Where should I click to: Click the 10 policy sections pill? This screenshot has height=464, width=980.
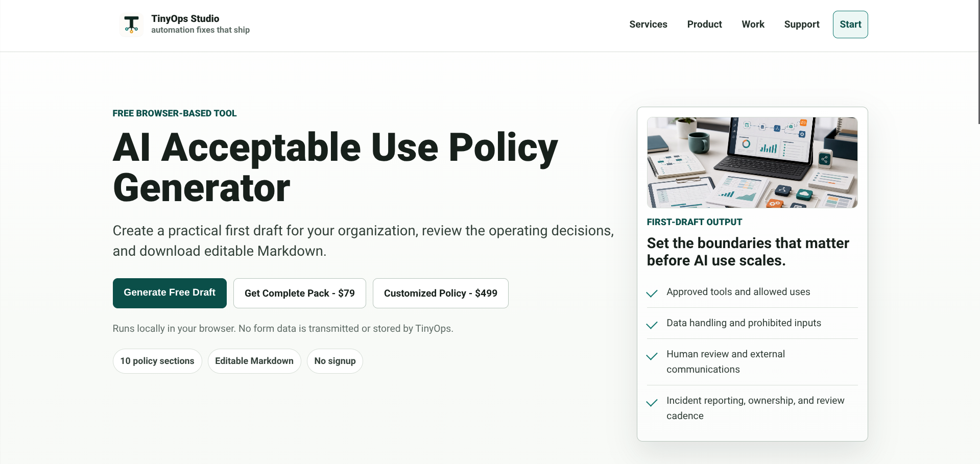pos(157,361)
